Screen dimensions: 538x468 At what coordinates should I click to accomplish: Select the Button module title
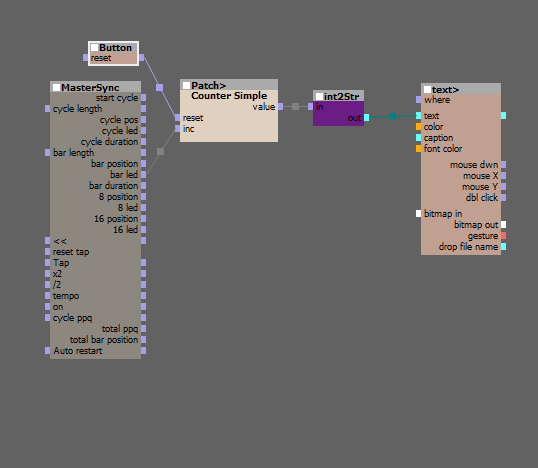tap(116, 47)
